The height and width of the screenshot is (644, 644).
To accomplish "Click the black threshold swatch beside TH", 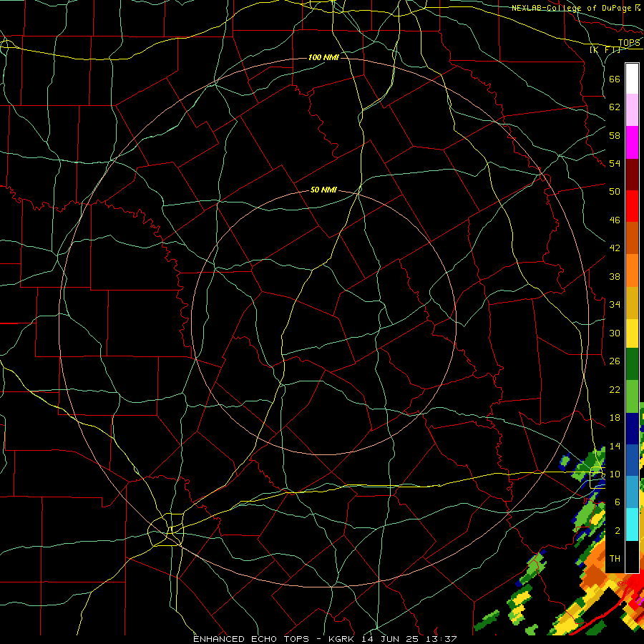I will coord(632,557).
